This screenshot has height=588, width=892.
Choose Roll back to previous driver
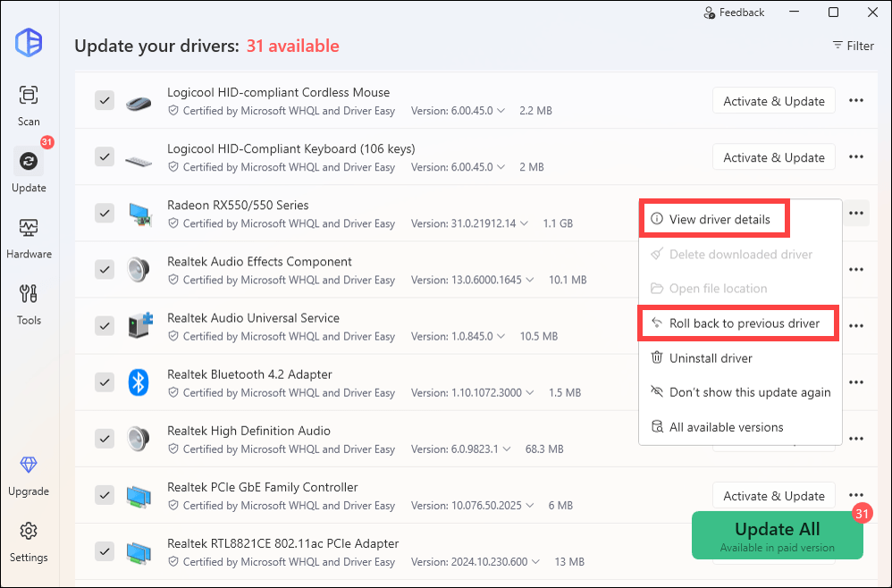coord(744,323)
